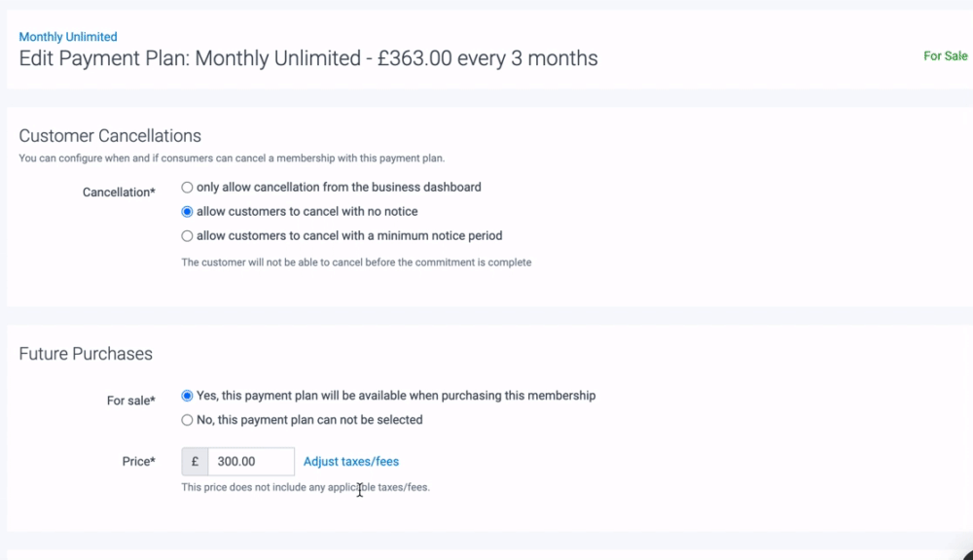Open the Adjust taxes/fees link
This screenshot has height=560, width=973.
click(x=351, y=462)
